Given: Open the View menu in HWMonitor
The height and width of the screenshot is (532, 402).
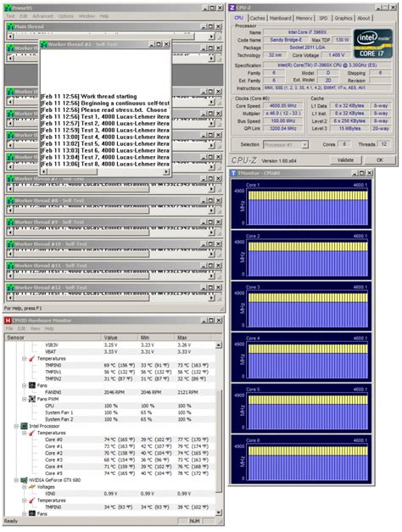Looking at the screenshot, I should point(36,328).
